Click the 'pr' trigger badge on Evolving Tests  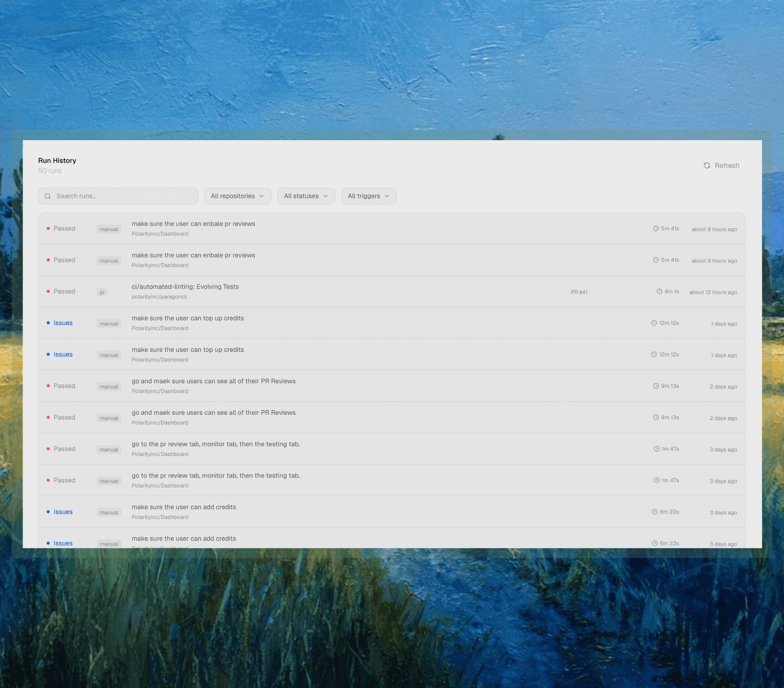(102, 292)
